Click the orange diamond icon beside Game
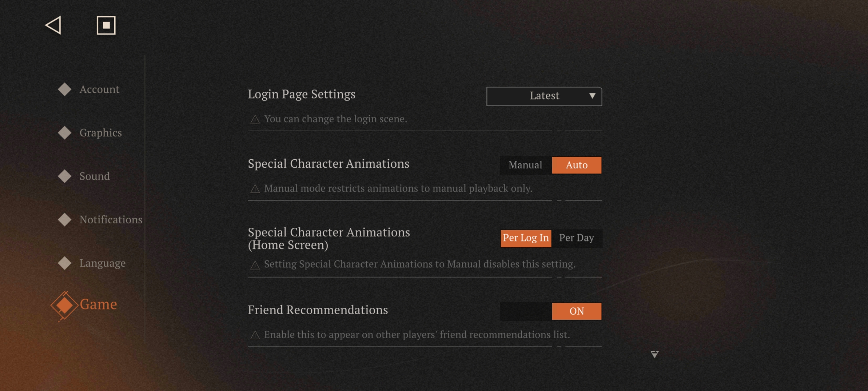 click(64, 305)
